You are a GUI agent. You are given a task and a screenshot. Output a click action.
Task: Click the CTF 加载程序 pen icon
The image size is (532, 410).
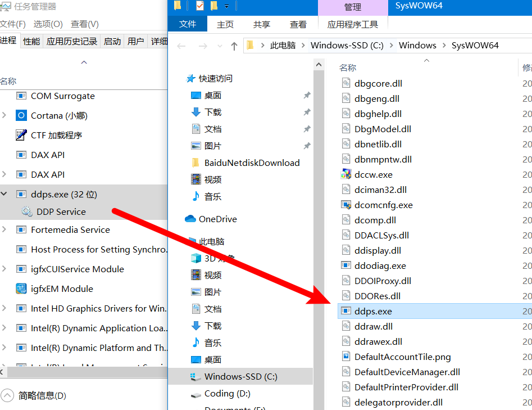click(21, 135)
